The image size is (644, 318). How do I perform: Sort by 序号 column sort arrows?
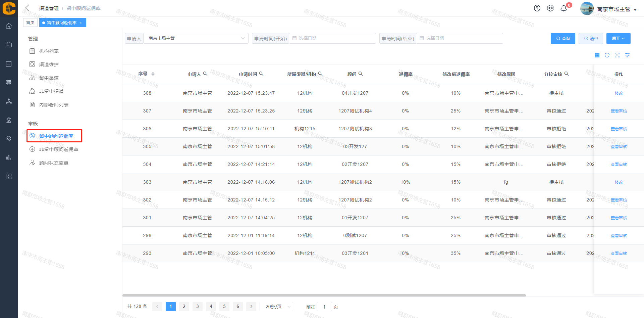tap(153, 74)
